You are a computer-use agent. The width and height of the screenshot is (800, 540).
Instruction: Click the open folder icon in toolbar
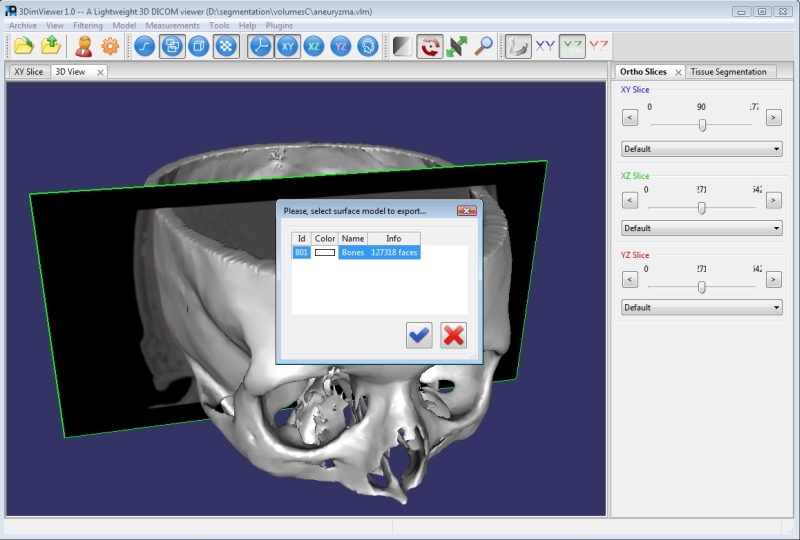pyautogui.click(x=23, y=46)
